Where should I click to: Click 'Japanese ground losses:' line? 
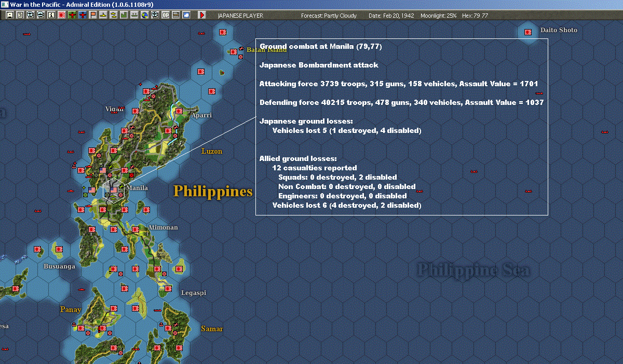(x=306, y=121)
